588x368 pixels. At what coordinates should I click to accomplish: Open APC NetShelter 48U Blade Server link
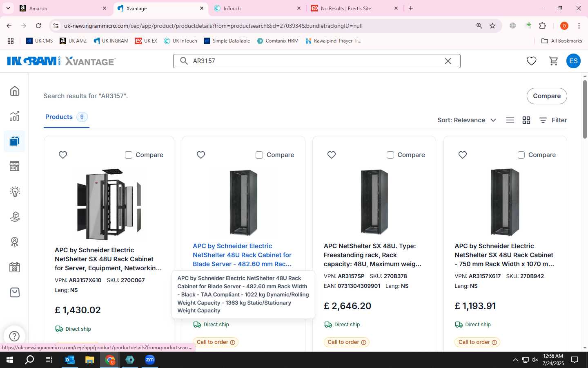(x=242, y=255)
